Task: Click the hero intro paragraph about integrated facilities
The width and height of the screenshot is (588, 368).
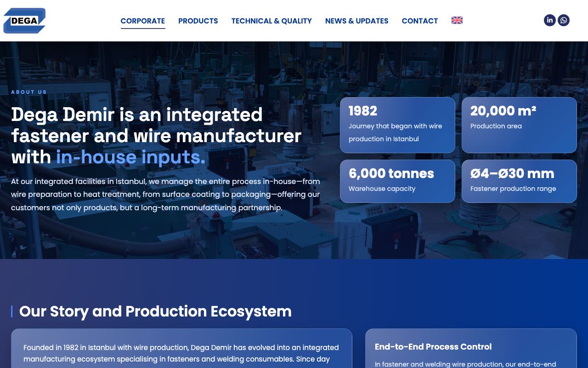Action: point(165,195)
